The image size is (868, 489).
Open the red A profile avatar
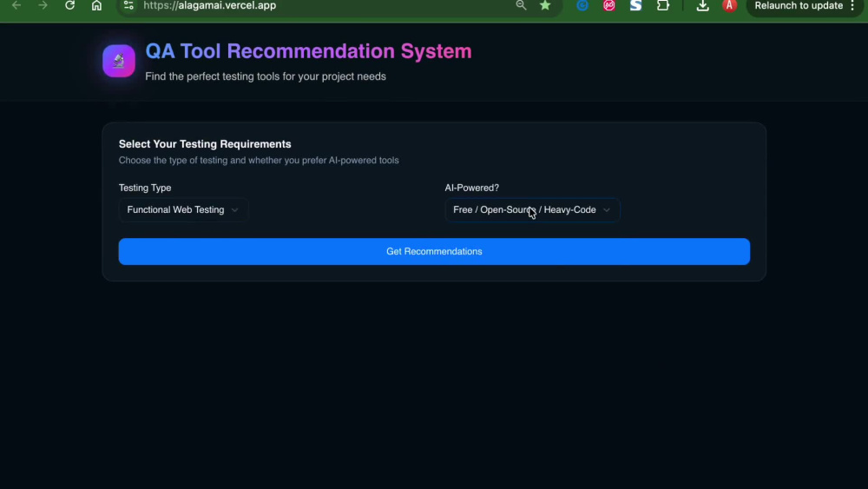730,5
